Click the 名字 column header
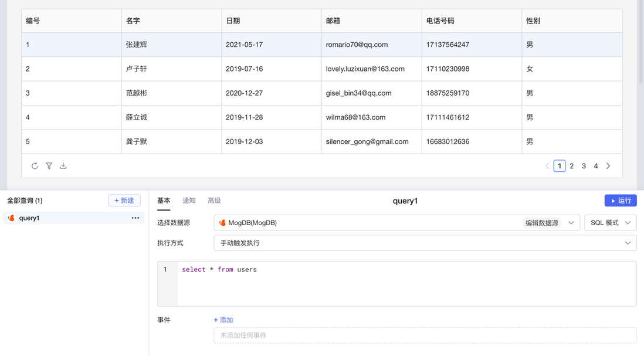Image resolution: width=644 pixels, height=356 pixels. (172, 21)
